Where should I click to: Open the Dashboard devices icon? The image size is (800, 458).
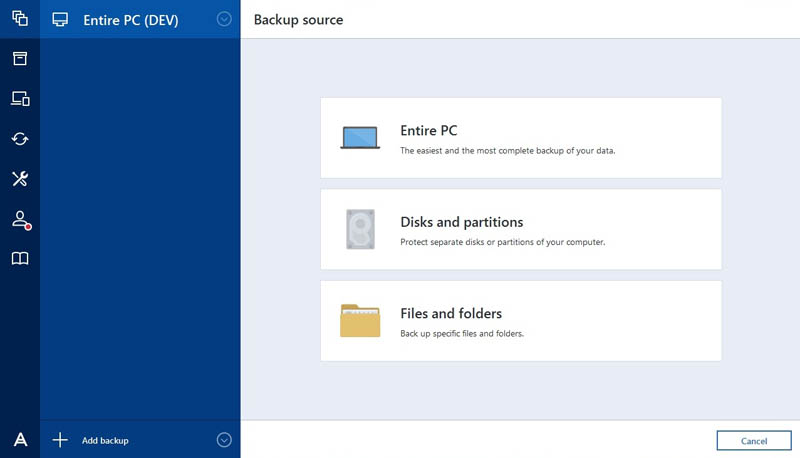pos(20,98)
